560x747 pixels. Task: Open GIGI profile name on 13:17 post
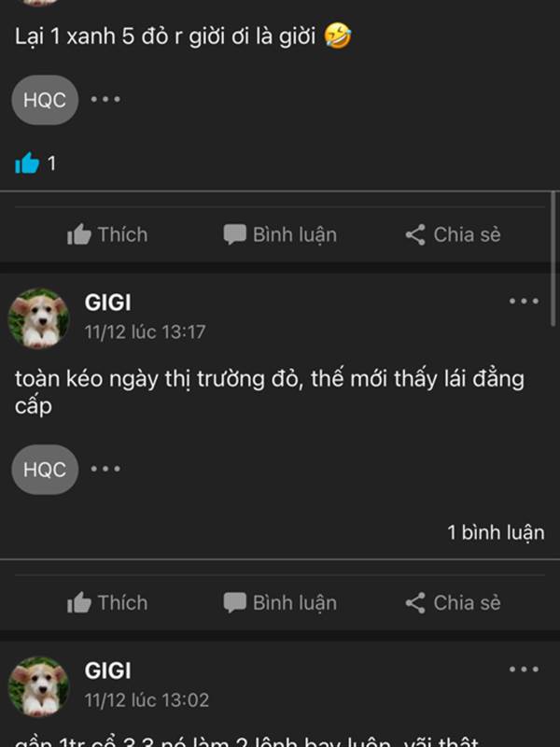[107, 303]
